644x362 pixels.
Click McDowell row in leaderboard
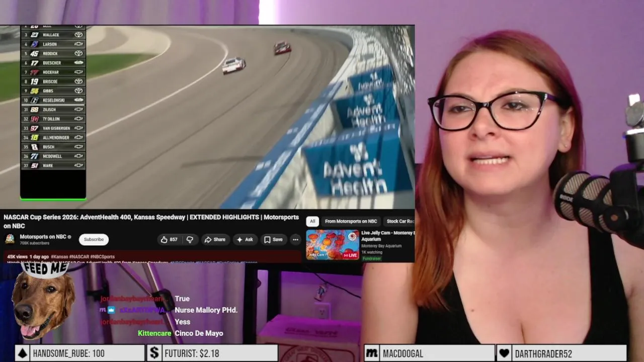point(53,156)
